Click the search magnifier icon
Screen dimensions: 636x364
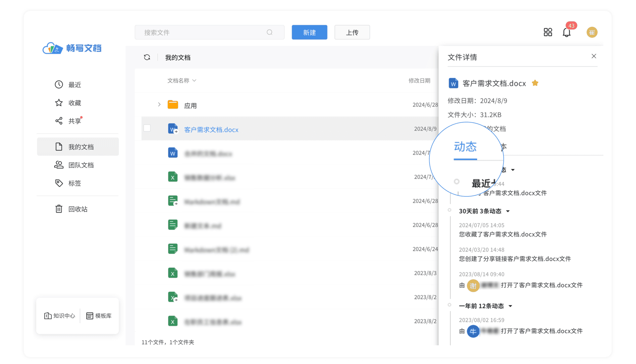click(x=270, y=32)
